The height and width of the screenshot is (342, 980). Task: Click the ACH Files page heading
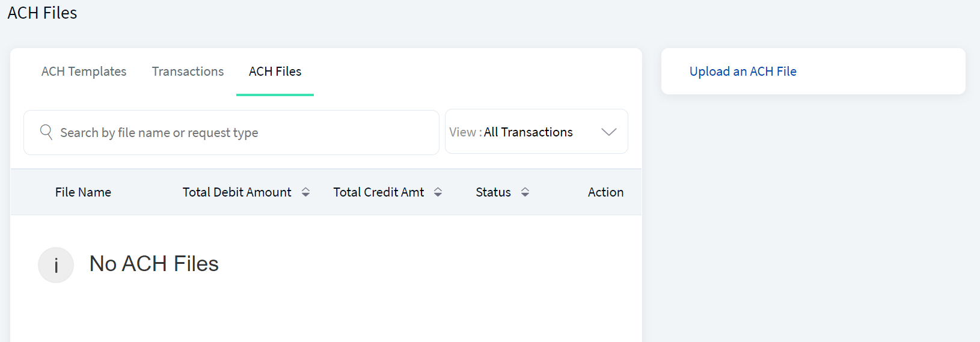42,13
